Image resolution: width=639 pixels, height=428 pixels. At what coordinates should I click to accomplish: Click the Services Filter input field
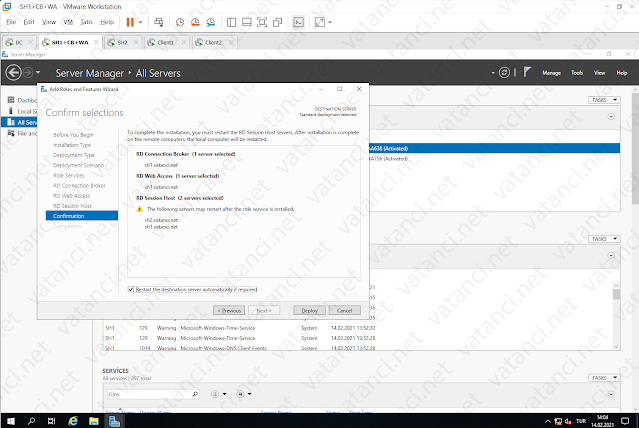[x=149, y=394]
